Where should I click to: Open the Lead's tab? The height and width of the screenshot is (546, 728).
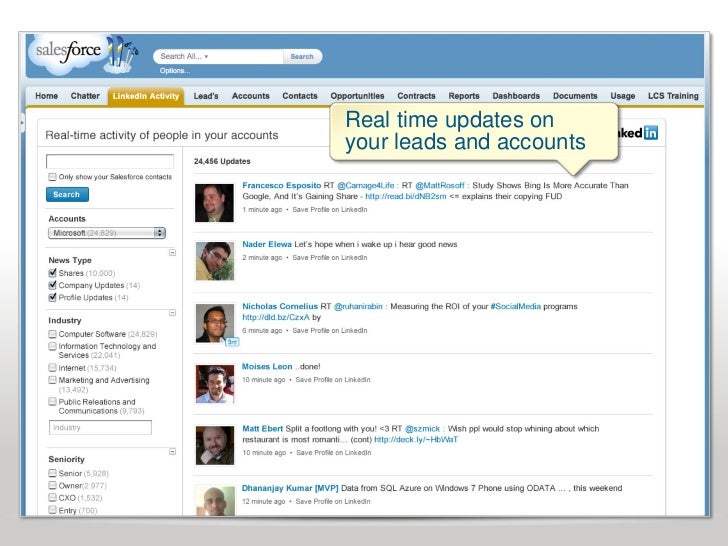click(206, 96)
